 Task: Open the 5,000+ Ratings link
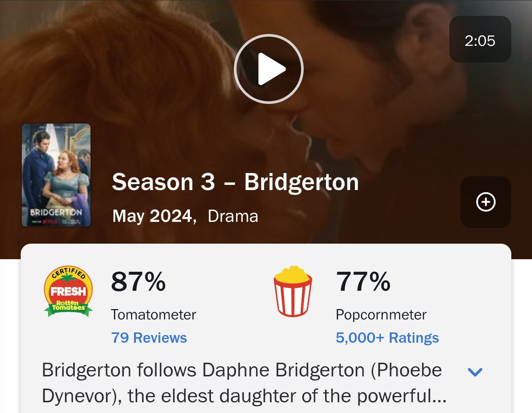coord(387,338)
